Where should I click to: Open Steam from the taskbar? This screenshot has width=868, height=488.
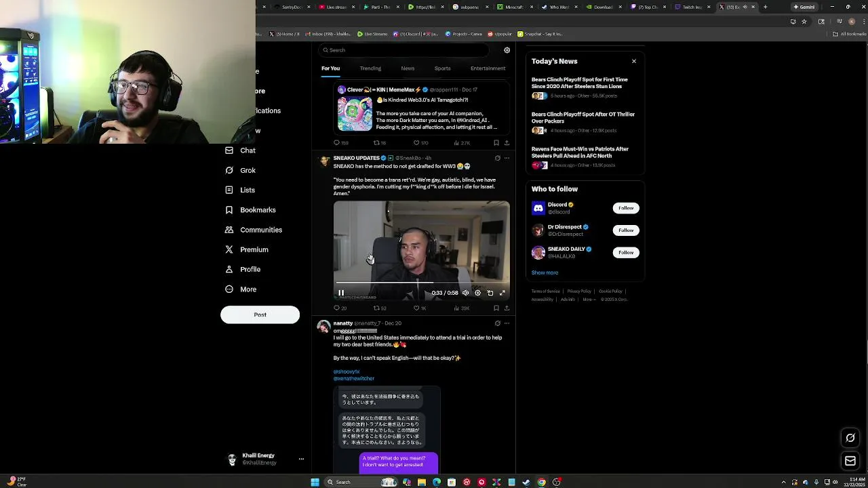click(x=526, y=482)
